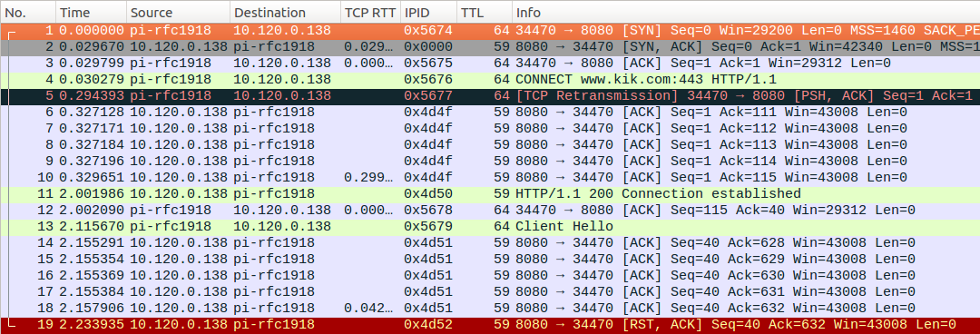Screen dimensions: 980x334
Task: Select packet 14 with Ack=628
Action: point(490,242)
